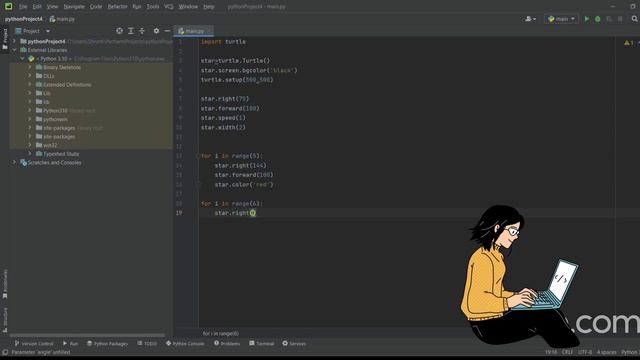640x360 pixels.
Task: Open the Tools menu
Action: point(153,7)
